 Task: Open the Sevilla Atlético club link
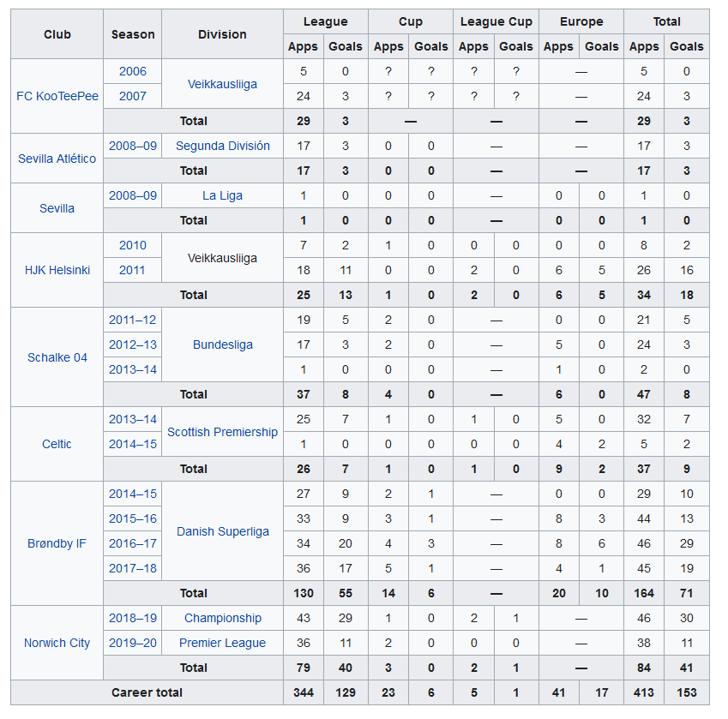pos(57,159)
